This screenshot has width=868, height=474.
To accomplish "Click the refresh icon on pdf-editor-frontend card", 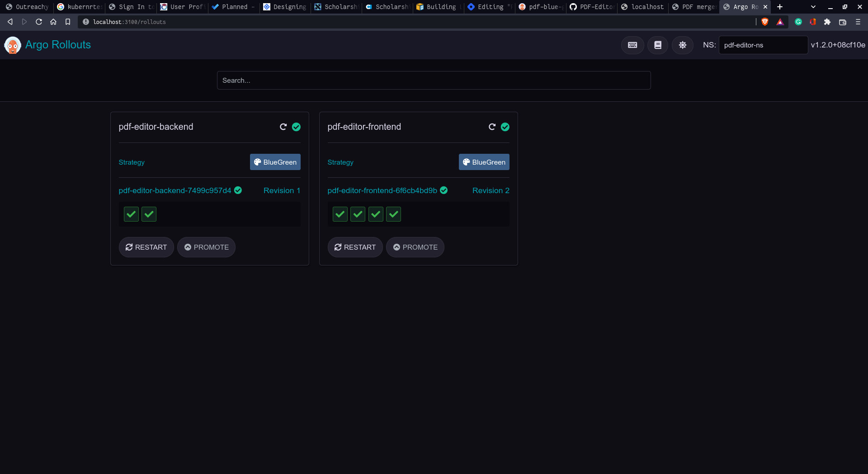I will (x=492, y=127).
